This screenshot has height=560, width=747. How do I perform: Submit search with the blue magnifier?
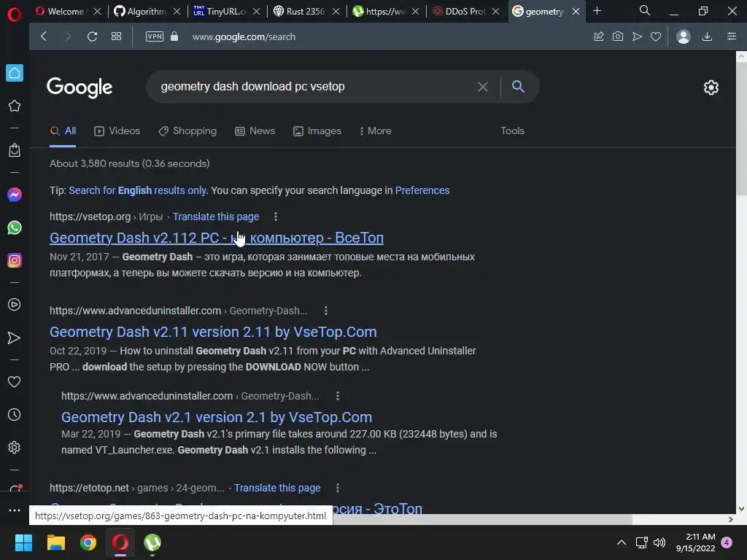[x=519, y=86]
